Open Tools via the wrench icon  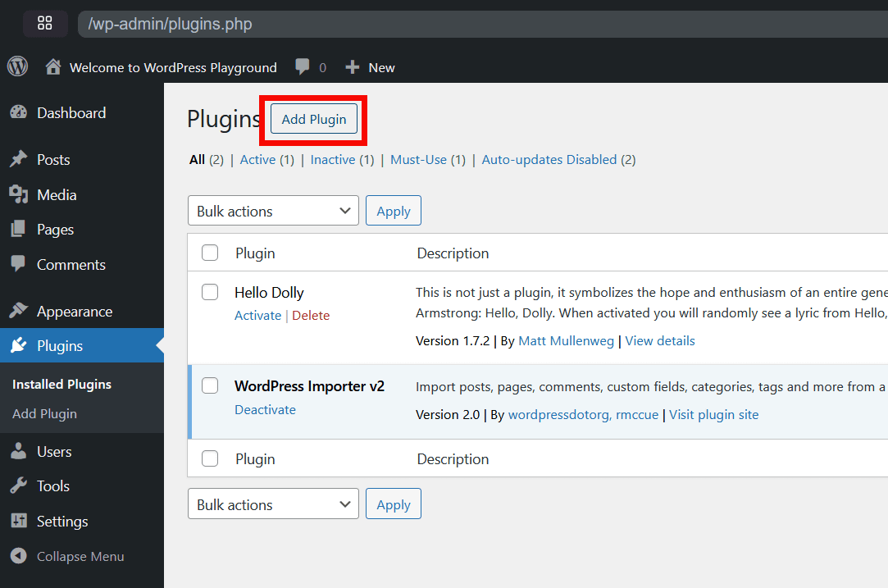[18, 486]
